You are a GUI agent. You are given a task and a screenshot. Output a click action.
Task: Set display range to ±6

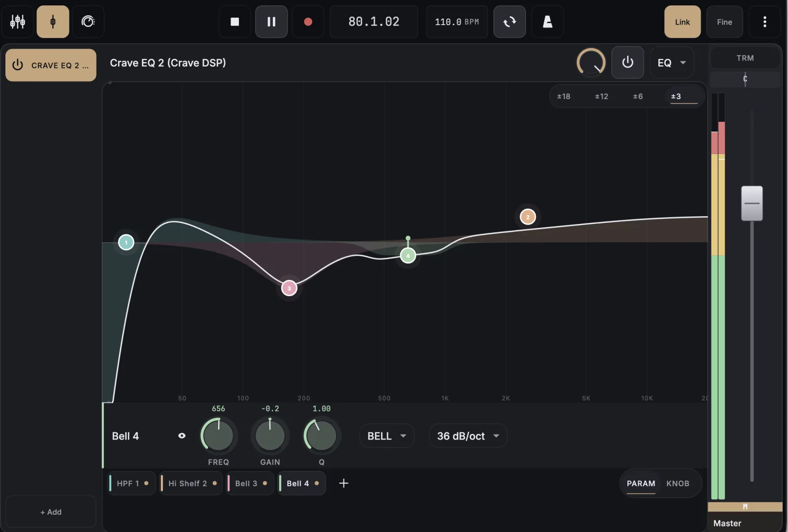(x=638, y=96)
